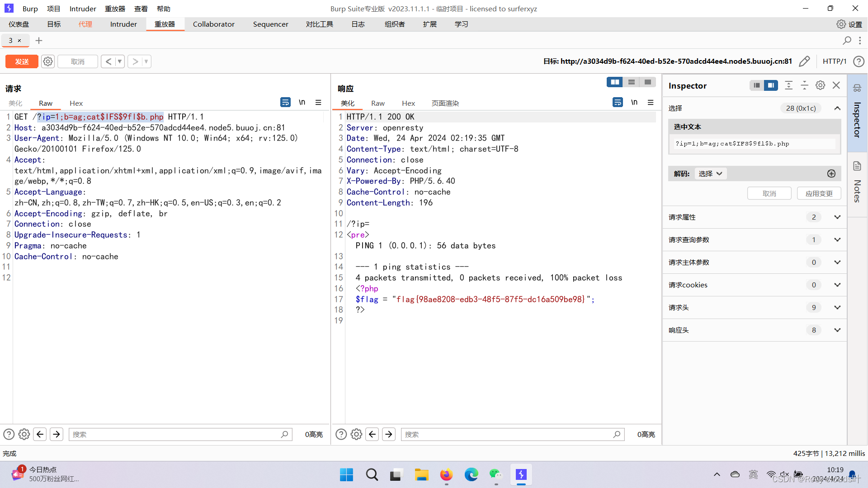Open Firefox from the taskbar
868x488 pixels.
pyautogui.click(x=446, y=475)
